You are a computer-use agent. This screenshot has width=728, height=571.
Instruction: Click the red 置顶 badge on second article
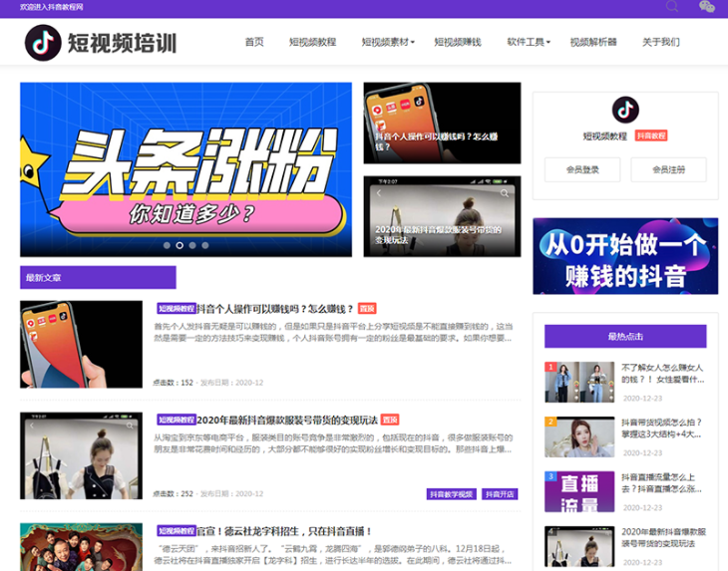[390, 421]
